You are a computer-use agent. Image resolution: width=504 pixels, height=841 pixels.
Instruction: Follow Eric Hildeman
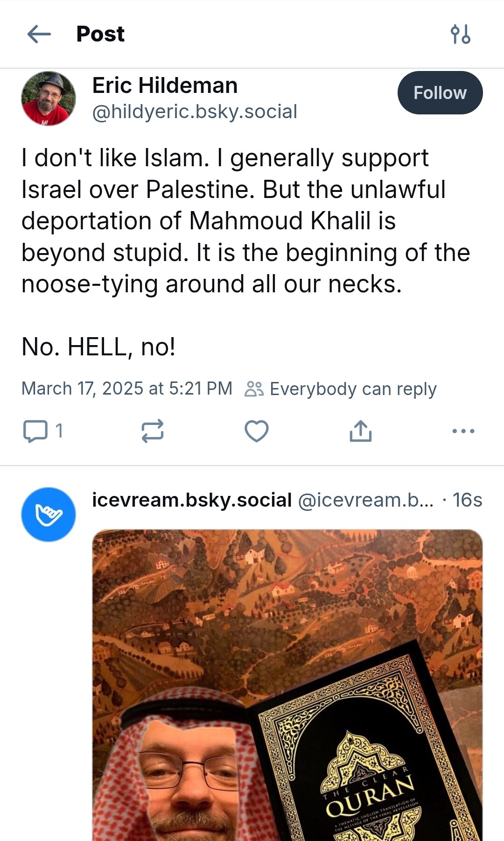click(x=440, y=93)
